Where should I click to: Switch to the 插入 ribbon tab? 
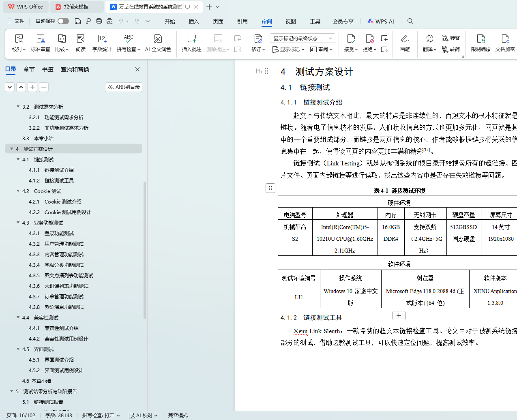193,21
